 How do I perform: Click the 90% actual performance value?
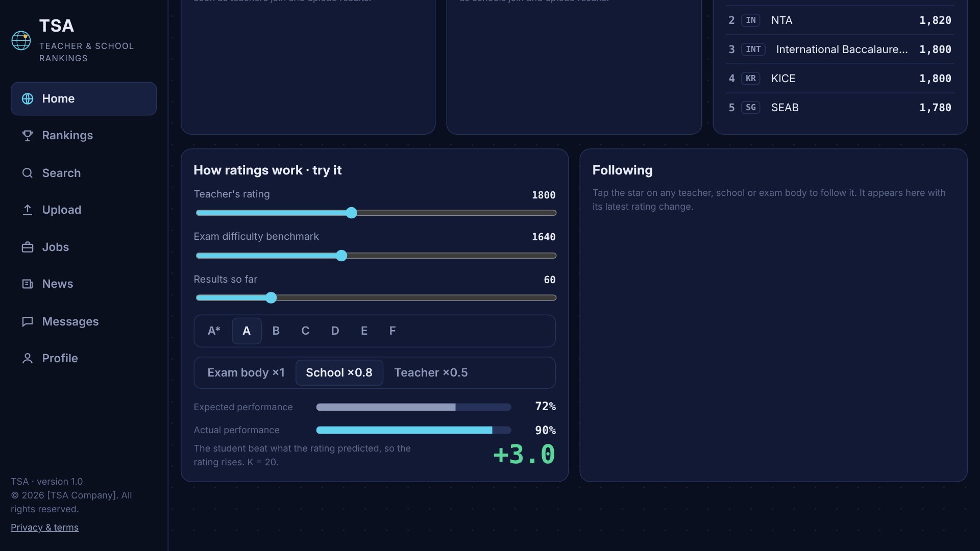pyautogui.click(x=545, y=430)
